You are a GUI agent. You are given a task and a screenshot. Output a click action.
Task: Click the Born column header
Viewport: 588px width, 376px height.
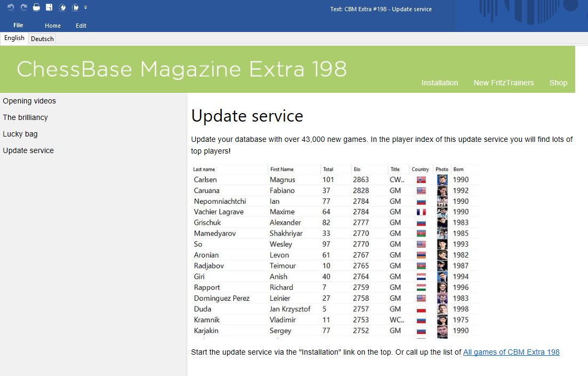[458, 169]
